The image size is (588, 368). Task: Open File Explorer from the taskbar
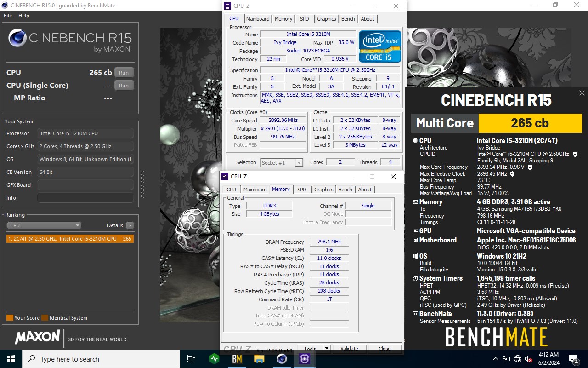(x=260, y=359)
